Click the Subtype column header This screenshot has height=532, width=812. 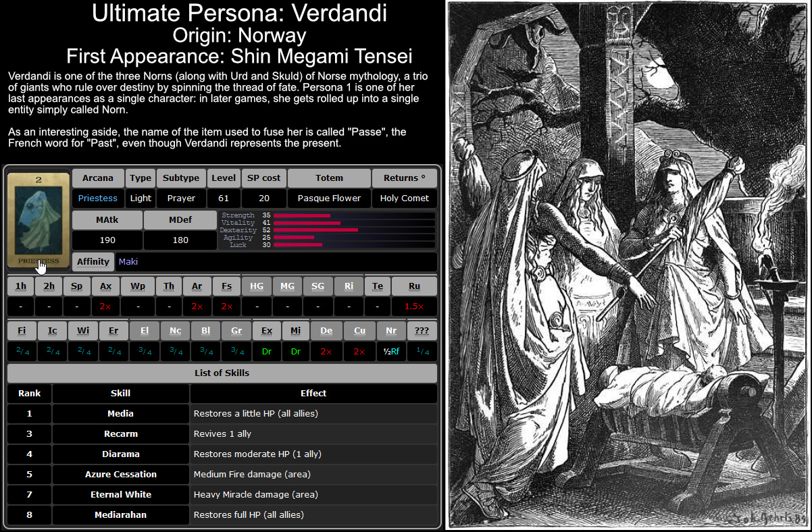[181, 178]
